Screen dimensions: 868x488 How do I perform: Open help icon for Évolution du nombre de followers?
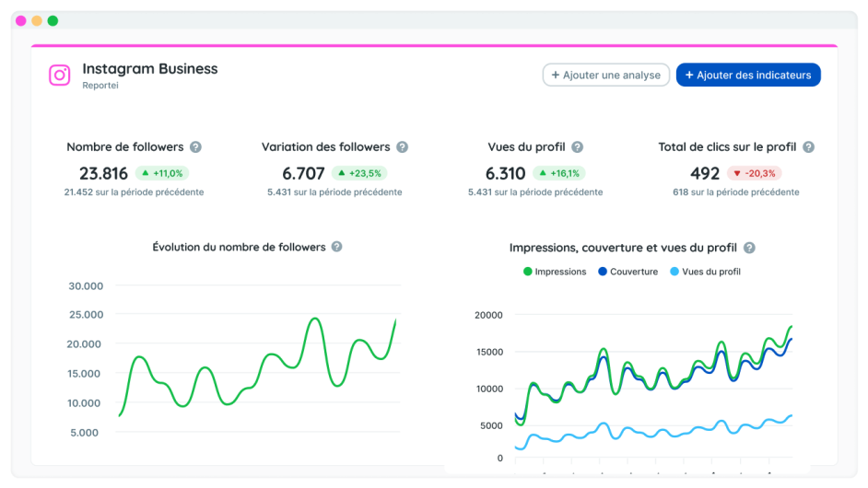[x=337, y=247]
